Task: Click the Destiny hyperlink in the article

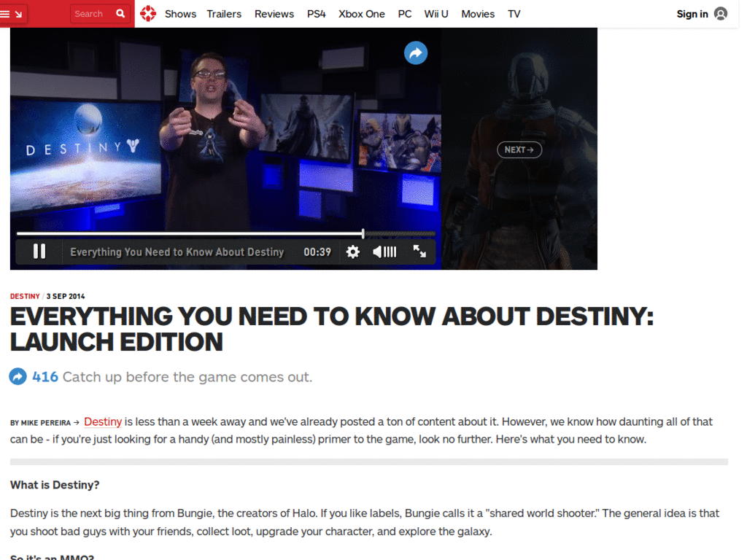Action: point(102,421)
